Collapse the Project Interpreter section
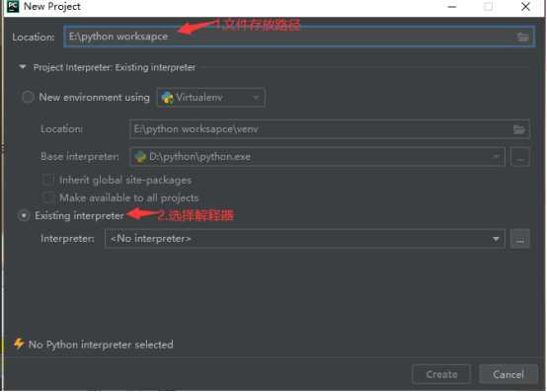The height and width of the screenshot is (392, 547). click(23, 66)
